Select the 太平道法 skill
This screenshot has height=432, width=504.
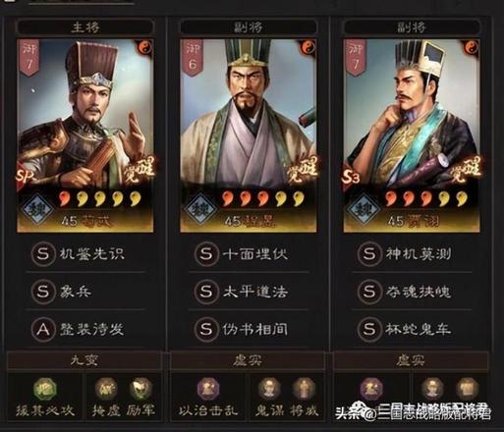click(x=249, y=292)
